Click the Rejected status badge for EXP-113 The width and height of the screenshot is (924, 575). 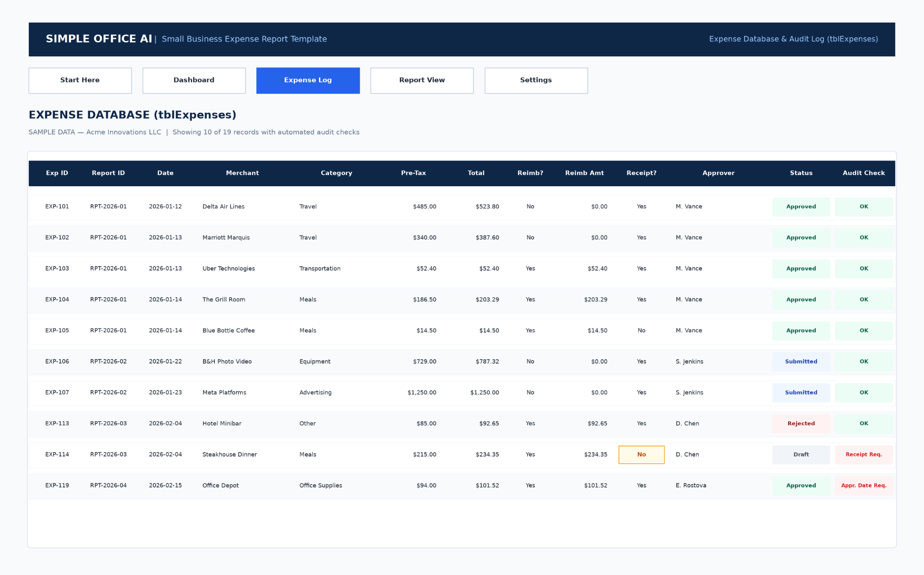(801, 423)
